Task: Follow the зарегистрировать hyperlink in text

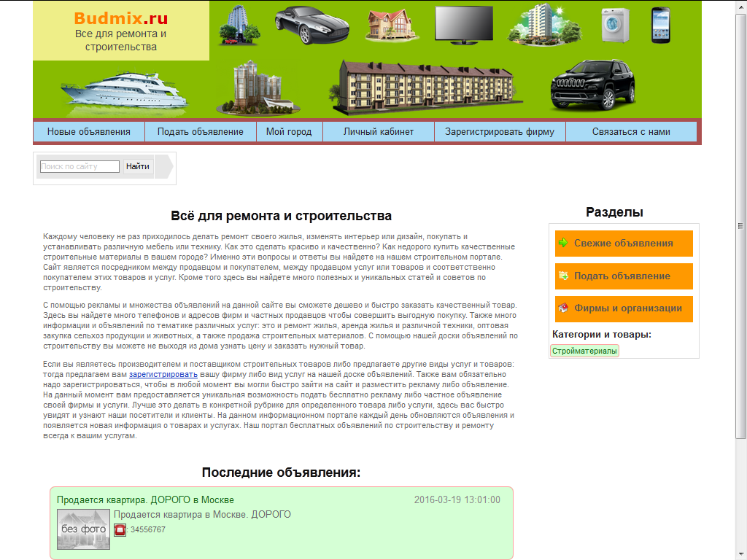Action: (163, 374)
